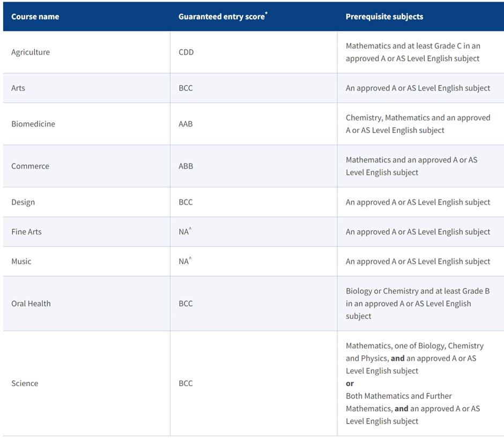
Task: Select the Arts course row
Action: coord(253,88)
